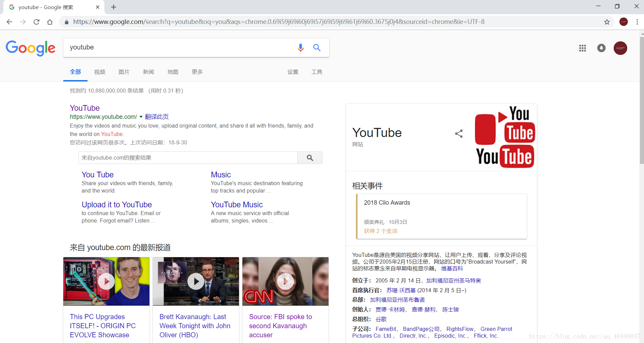Click the blue Google search magnifier

tap(317, 47)
